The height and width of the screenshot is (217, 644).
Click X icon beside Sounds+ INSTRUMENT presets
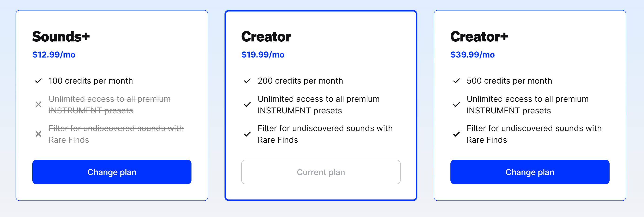pos(38,104)
